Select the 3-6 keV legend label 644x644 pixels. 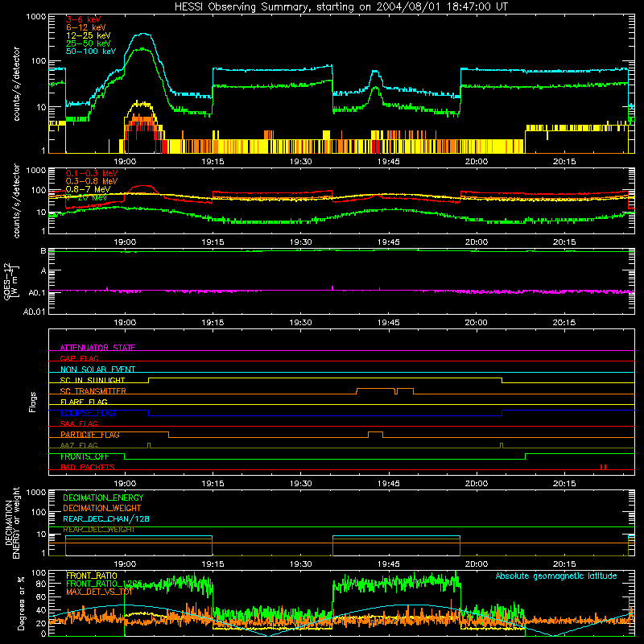(83, 19)
